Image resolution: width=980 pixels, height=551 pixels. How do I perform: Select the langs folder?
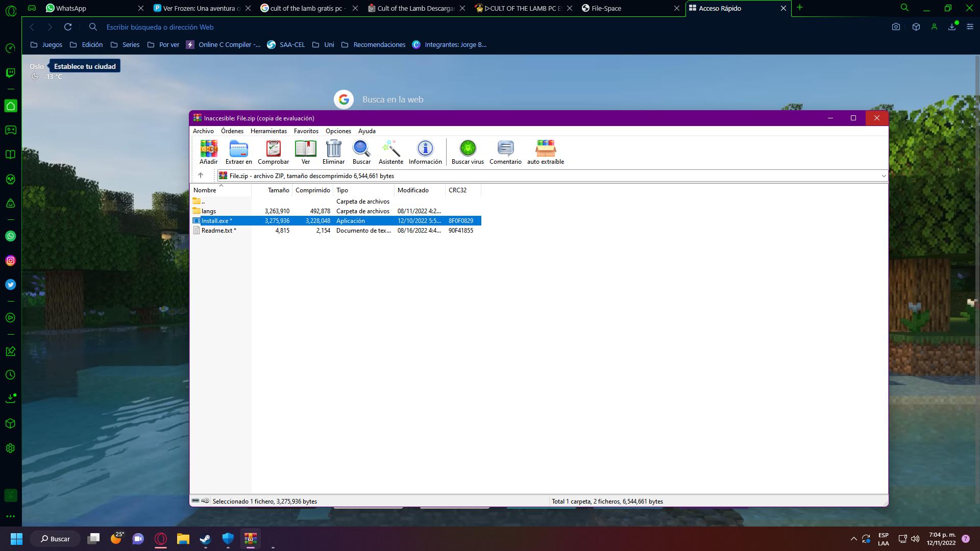(x=209, y=211)
